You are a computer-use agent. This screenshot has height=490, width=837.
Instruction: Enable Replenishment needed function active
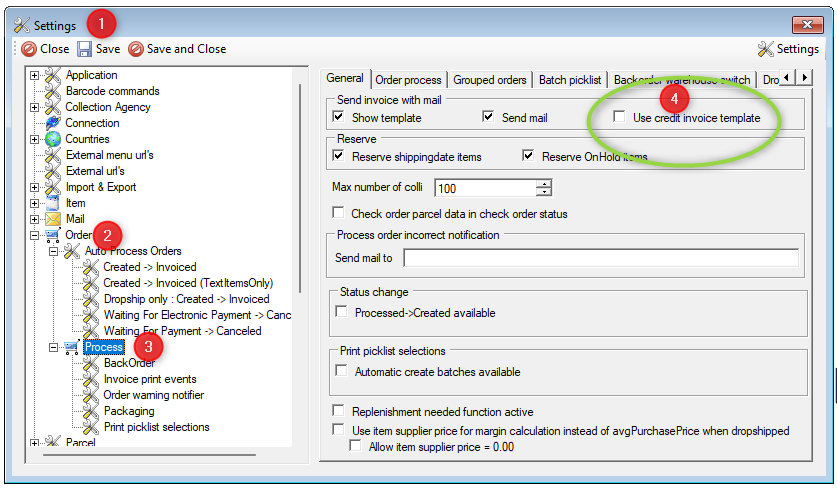338,410
